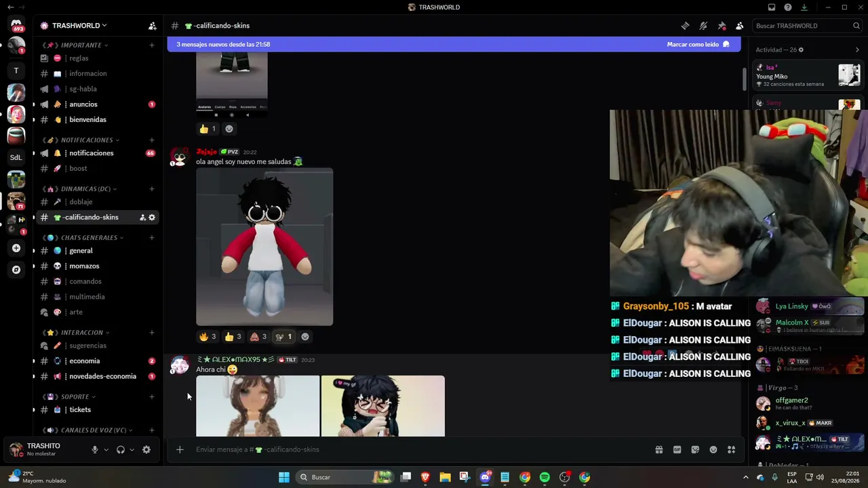868x488 pixels.
Task: Select the tickets channel
Action: (x=96, y=410)
